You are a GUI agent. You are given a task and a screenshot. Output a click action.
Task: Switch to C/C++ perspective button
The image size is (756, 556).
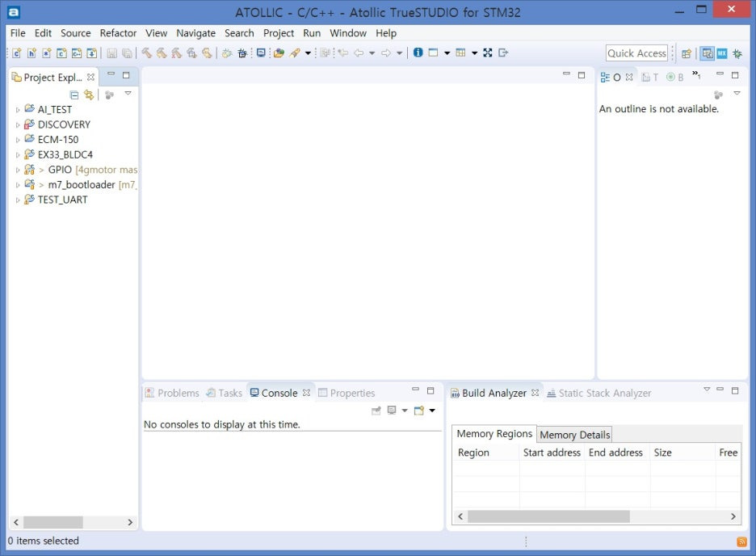point(707,53)
